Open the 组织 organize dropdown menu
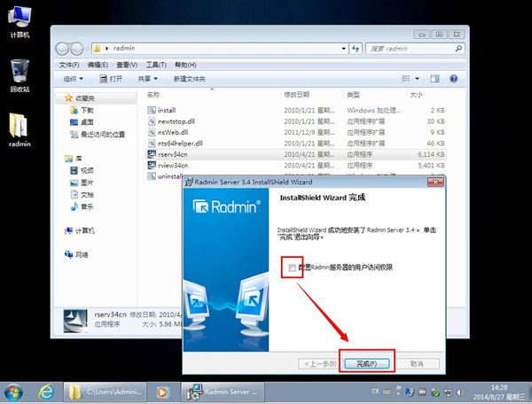Viewport: 532px width, 404px height. click(74, 79)
